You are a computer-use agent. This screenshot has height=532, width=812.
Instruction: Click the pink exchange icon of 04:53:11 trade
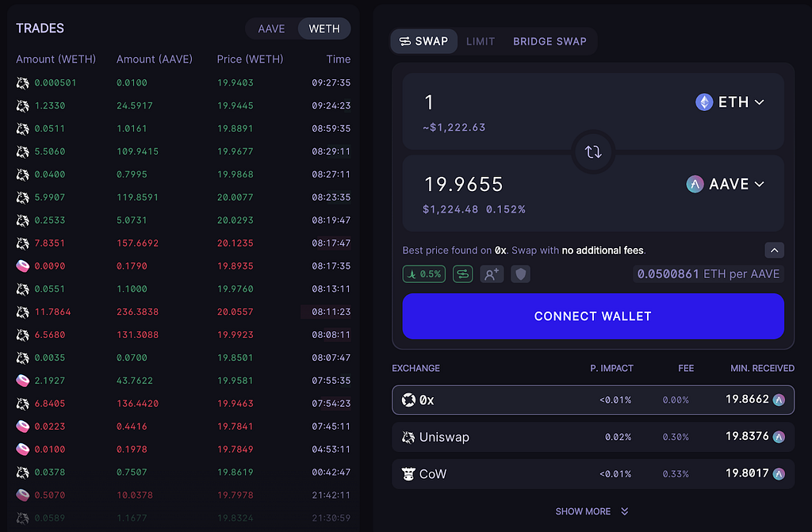22,449
